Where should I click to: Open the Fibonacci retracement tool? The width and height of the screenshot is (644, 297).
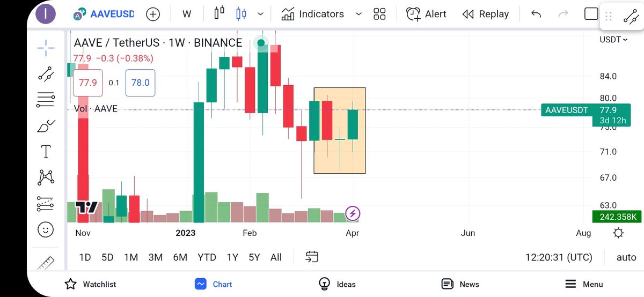pos(46,99)
